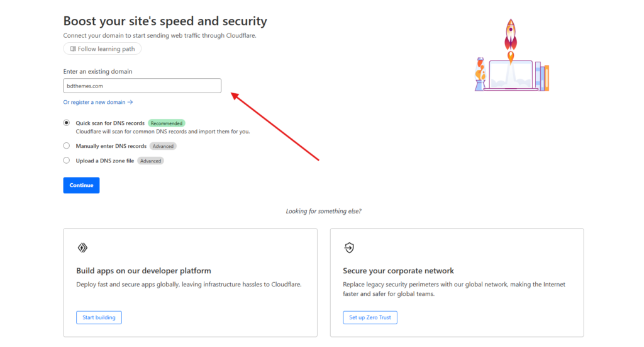Select Quick scan for DNS records option
This screenshot has height=347, width=644.
tap(67, 123)
